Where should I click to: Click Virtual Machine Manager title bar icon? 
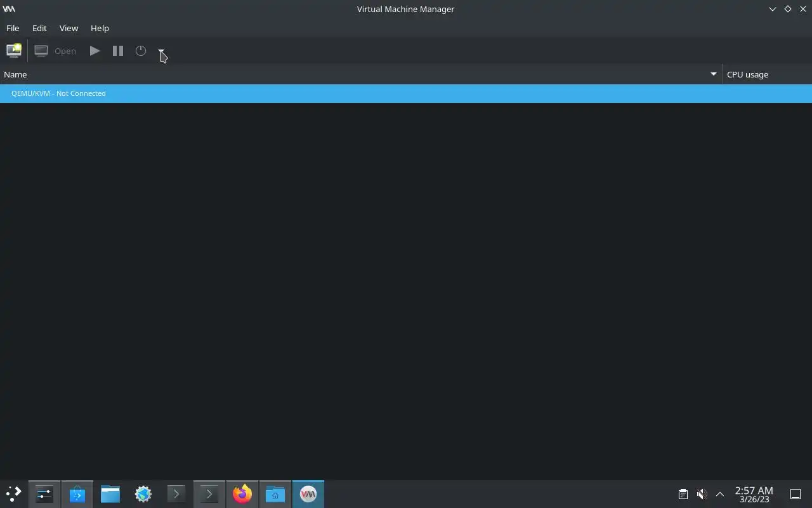pos(9,9)
